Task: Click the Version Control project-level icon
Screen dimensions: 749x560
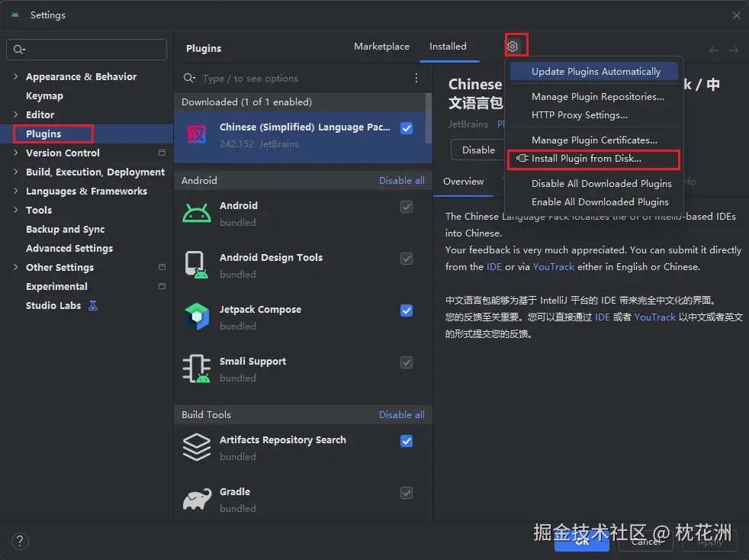Action: [x=162, y=153]
